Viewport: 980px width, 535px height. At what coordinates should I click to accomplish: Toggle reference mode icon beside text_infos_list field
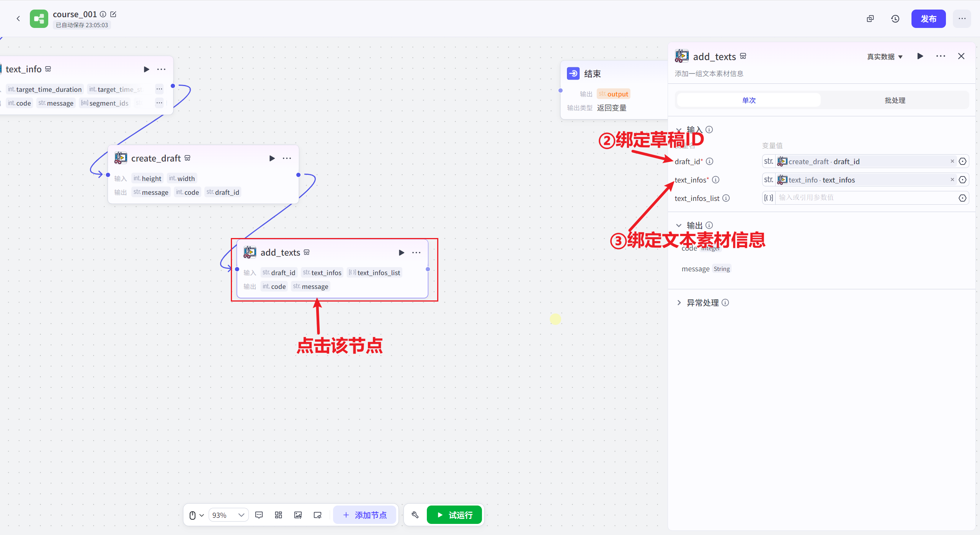click(x=963, y=198)
